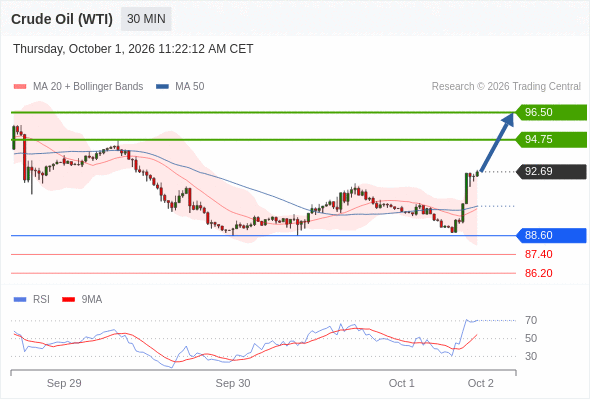Click the pink MA 20 legend swatch
Viewport: 590px width, 400px height.
click(20, 87)
